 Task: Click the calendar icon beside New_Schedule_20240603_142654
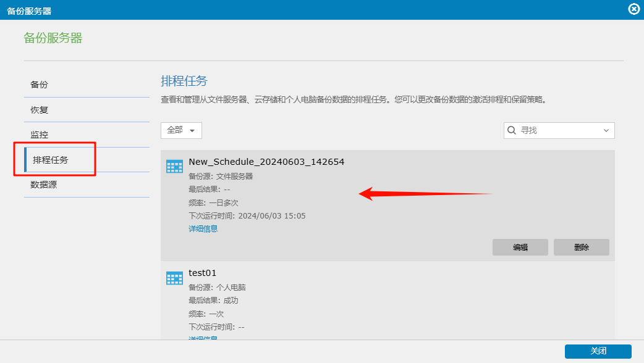click(x=175, y=166)
